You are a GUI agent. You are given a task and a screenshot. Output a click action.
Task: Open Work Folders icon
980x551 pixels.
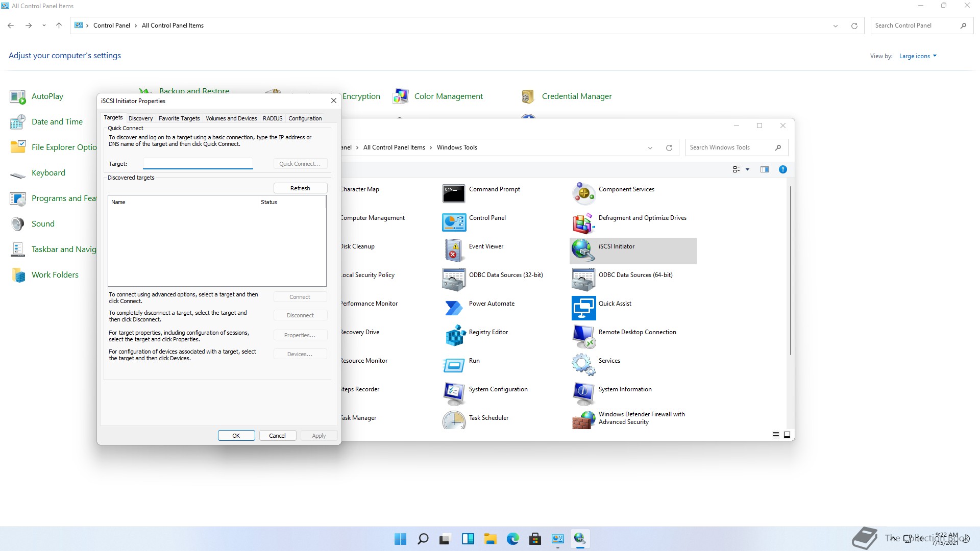tap(18, 275)
